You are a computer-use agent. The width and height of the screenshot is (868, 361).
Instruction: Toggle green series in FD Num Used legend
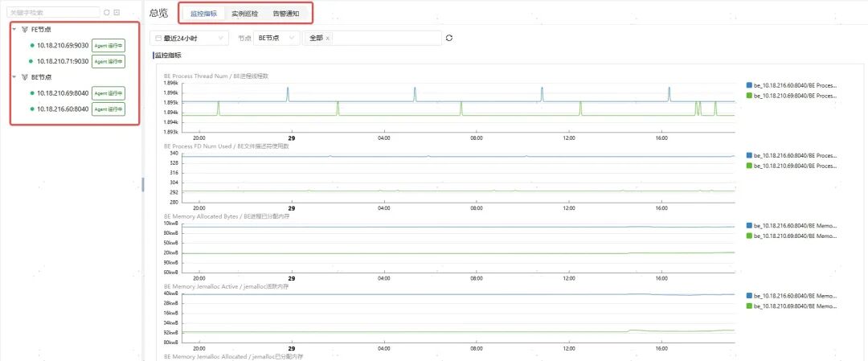click(792, 166)
